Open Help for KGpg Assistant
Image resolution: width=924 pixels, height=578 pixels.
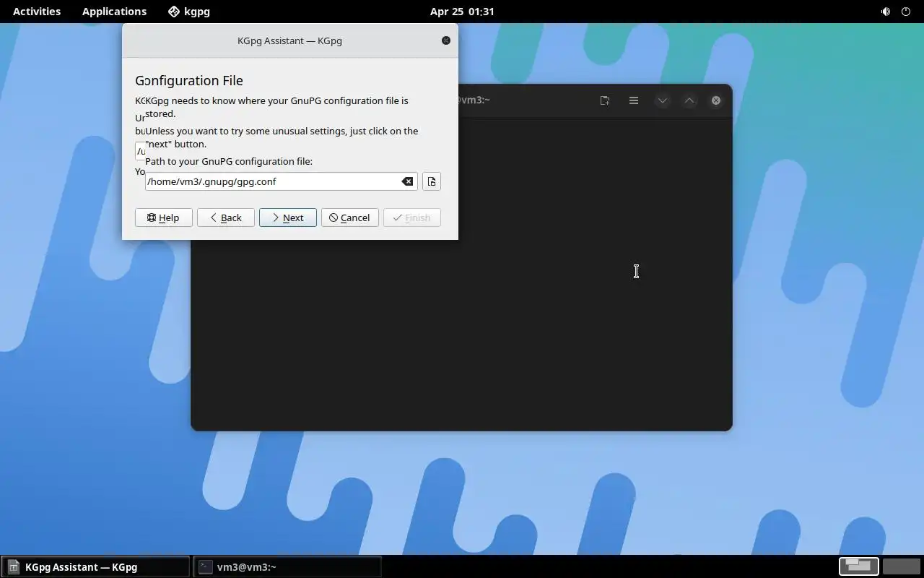(x=163, y=217)
